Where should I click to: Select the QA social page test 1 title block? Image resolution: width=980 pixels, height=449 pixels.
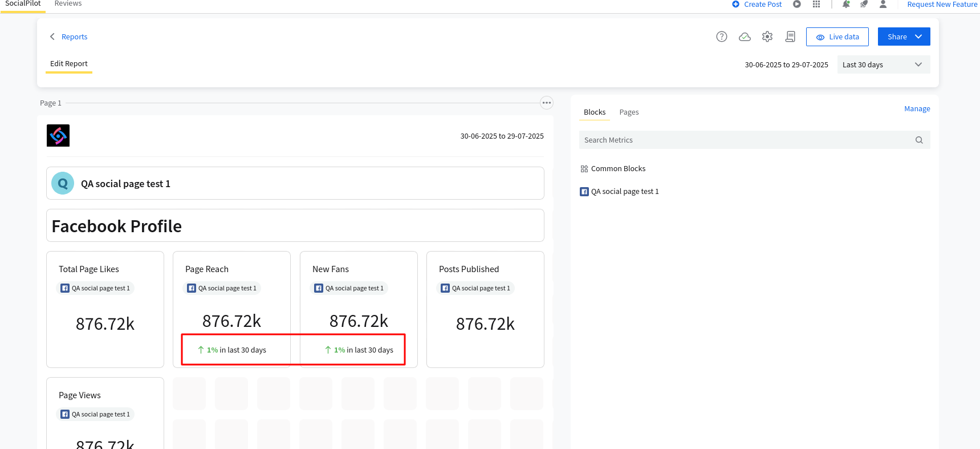[x=295, y=183]
